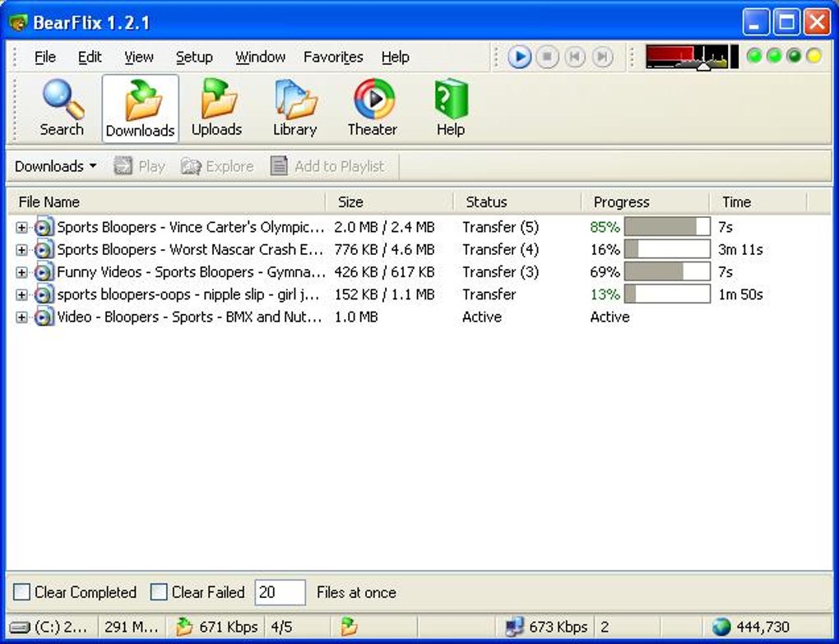The height and width of the screenshot is (644, 839).
Task: Select the '3m 11s' time cell
Action: [x=740, y=250]
